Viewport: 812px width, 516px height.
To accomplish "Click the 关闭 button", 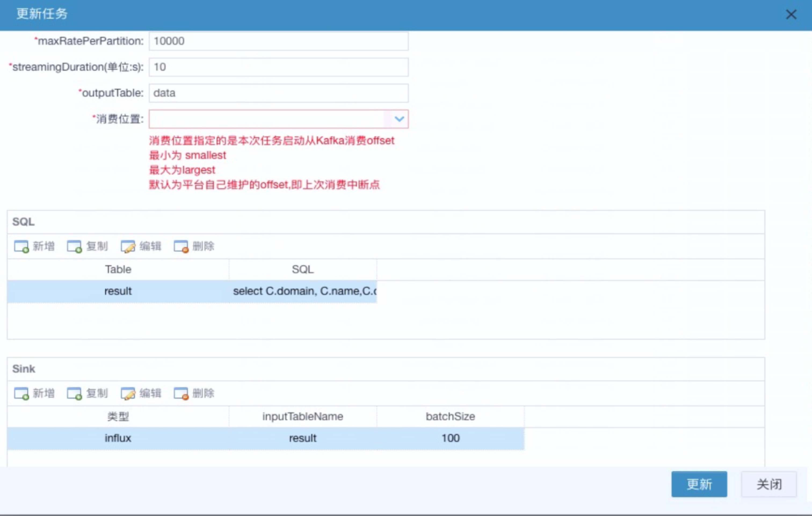I will [x=769, y=484].
